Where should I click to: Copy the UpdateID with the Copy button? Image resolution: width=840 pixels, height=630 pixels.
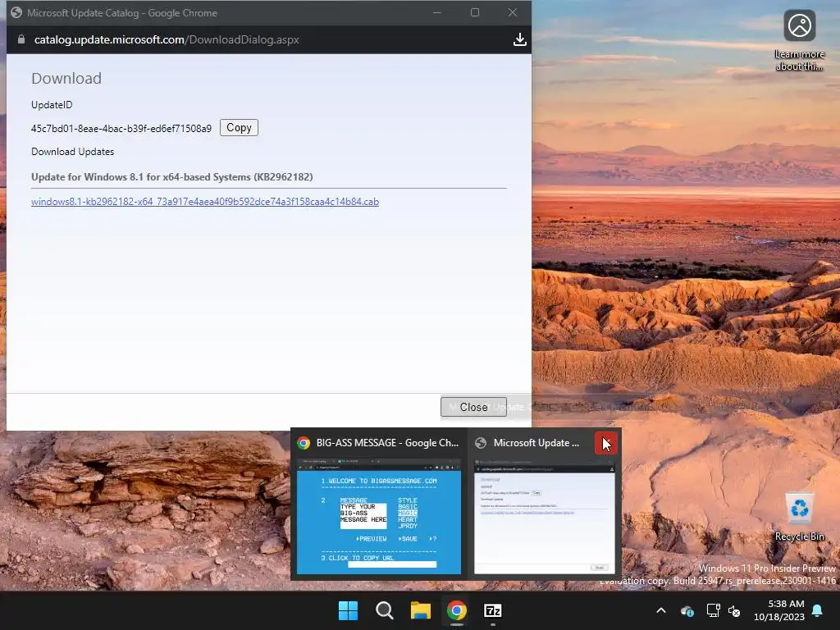tap(239, 127)
